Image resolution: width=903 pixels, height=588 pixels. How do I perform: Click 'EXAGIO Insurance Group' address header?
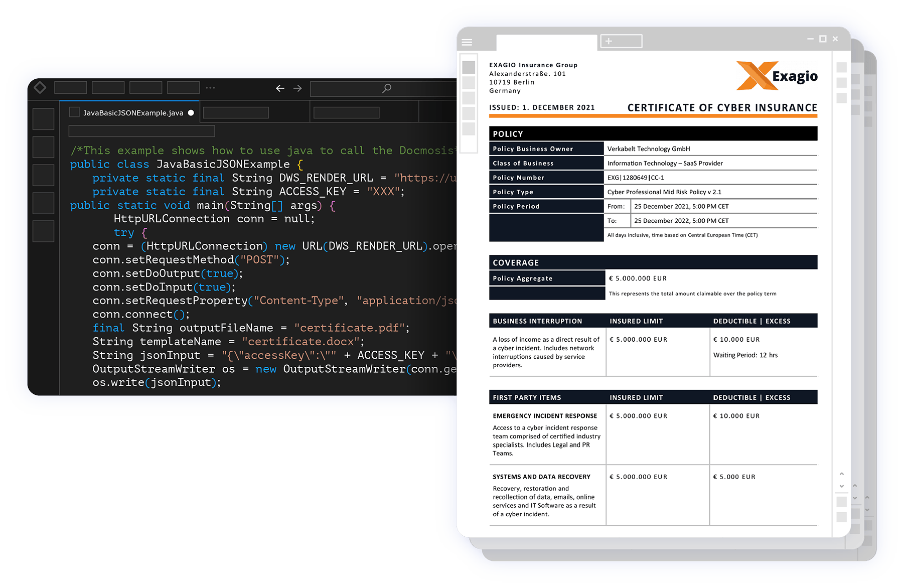tap(533, 65)
